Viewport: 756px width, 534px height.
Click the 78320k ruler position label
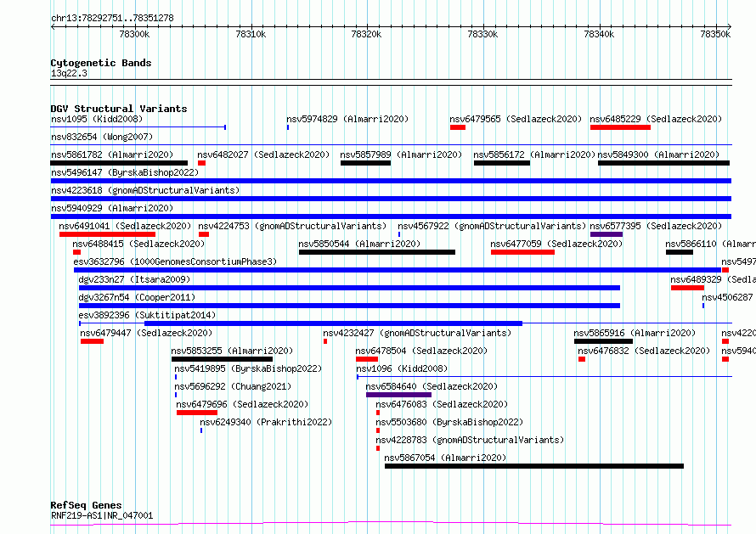point(366,34)
